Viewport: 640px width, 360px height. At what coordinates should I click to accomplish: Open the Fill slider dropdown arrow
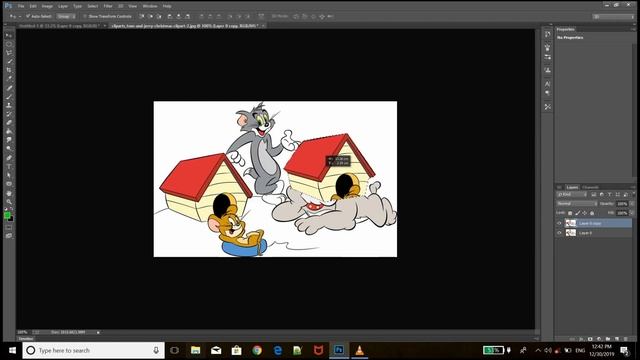[x=632, y=213]
